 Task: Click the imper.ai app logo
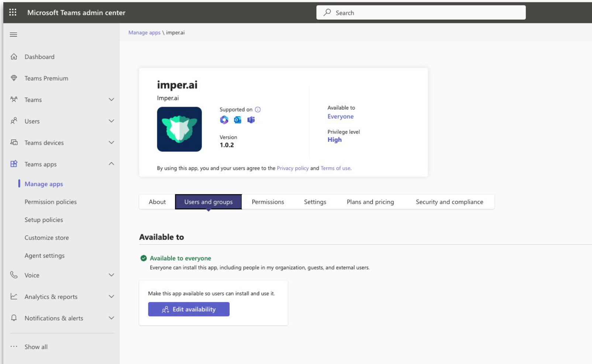(x=179, y=129)
